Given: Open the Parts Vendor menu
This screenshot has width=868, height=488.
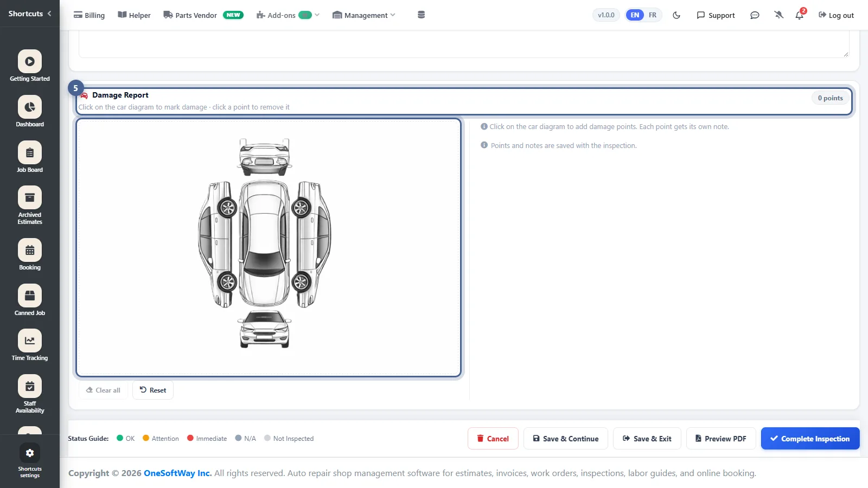Looking at the screenshot, I should (203, 15).
